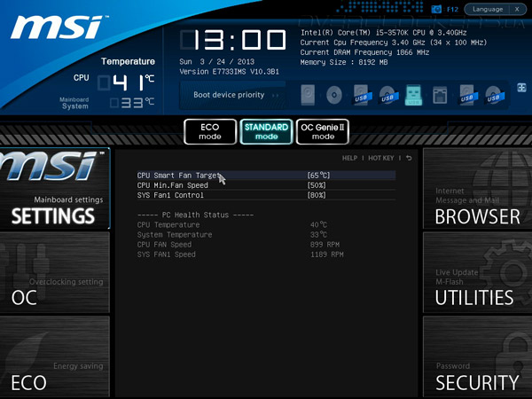Open the Language selection button
The height and width of the screenshot is (399, 532).
pyautogui.click(x=488, y=9)
